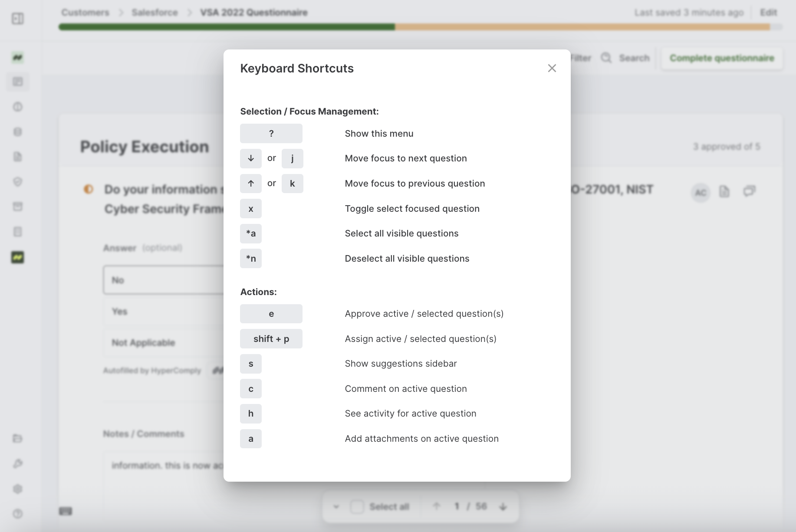The width and height of the screenshot is (796, 532).
Task: Go to previous question with up arrow
Action: 437,506
